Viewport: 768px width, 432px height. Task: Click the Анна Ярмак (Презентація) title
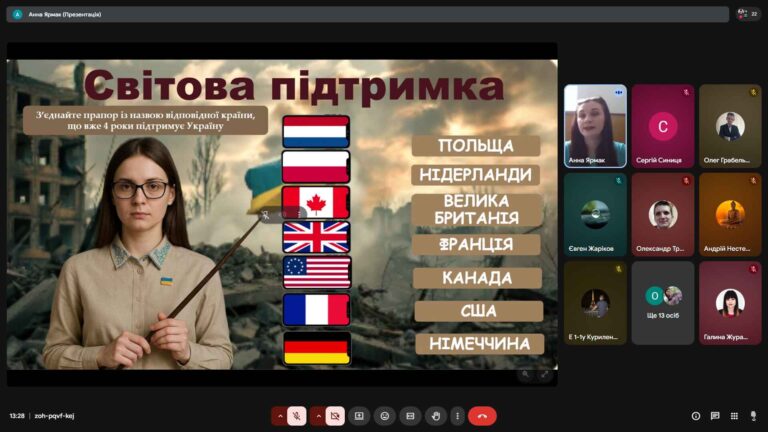pyautogui.click(x=65, y=14)
